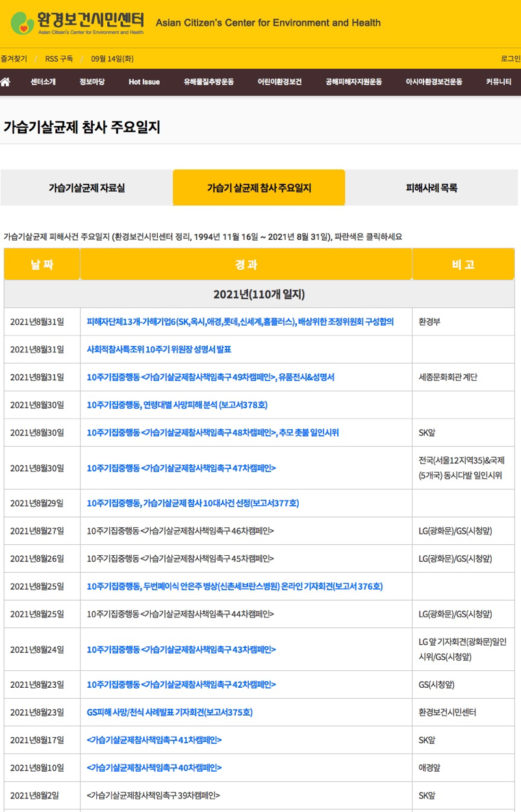Screen dimensions: 521x812
Task: Click the 날짜 column header
Action: pos(42,264)
